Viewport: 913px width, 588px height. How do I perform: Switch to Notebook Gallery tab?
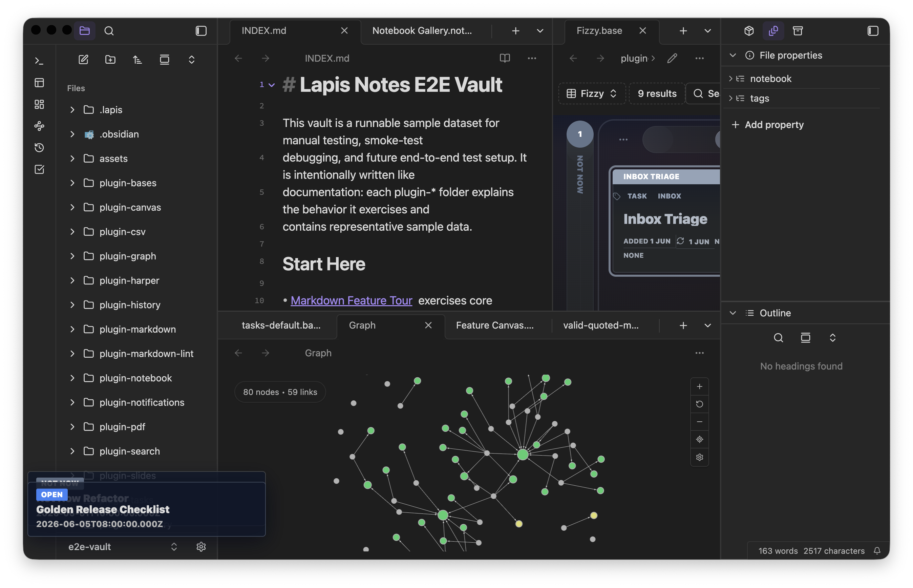(422, 30)
